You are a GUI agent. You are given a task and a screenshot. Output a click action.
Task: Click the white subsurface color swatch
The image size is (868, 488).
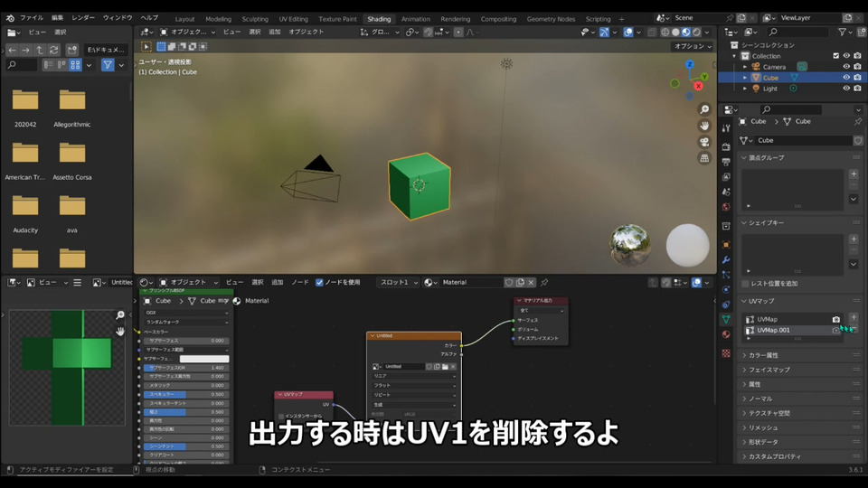point(204,359)
